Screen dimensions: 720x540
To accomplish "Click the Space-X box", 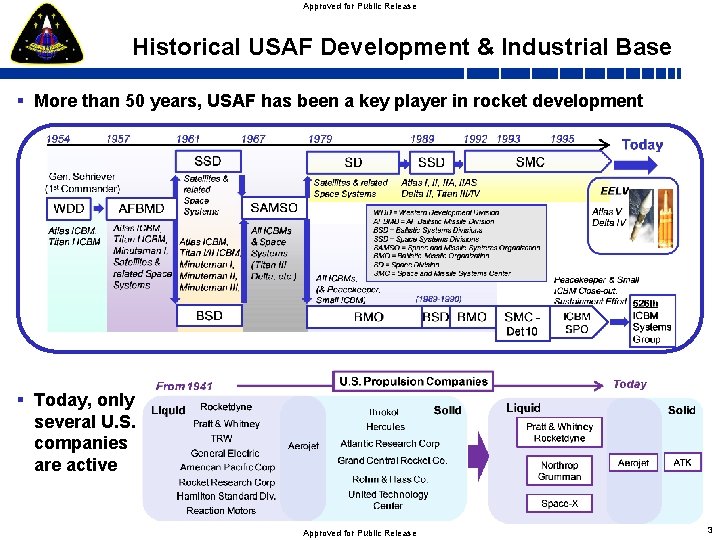I will click(x=559, y=504).
